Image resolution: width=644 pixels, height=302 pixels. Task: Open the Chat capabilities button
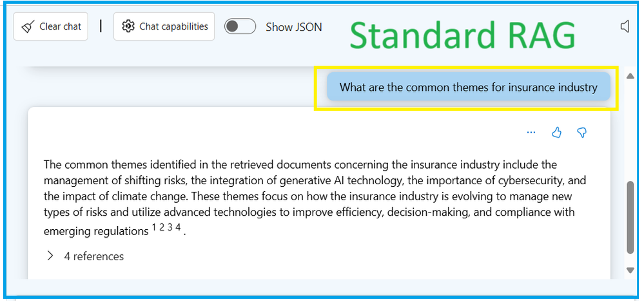pyautogui.click(x=164, y=26)
